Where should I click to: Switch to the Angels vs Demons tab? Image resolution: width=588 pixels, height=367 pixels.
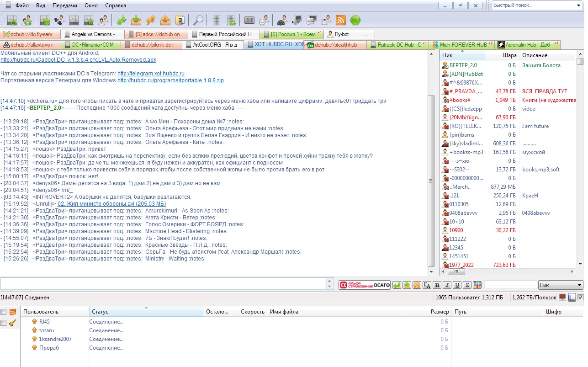coord(92,34)
